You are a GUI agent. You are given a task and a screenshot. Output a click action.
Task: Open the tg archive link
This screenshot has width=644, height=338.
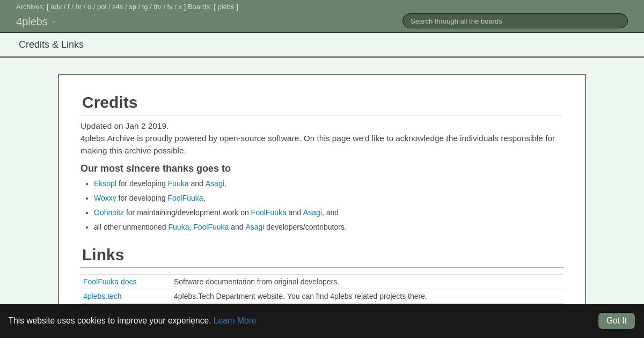(x=145, y=7)
